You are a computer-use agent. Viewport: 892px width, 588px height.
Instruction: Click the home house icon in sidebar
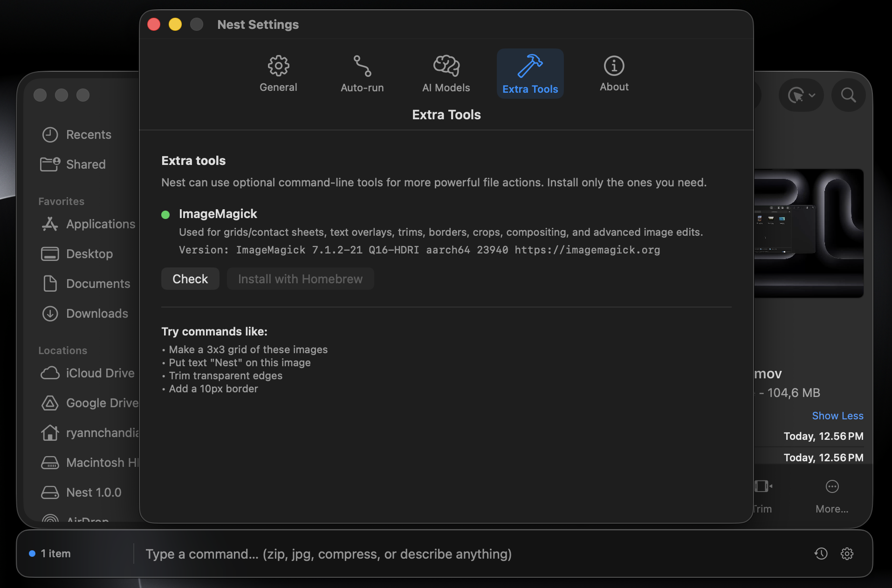coord(50,433)
